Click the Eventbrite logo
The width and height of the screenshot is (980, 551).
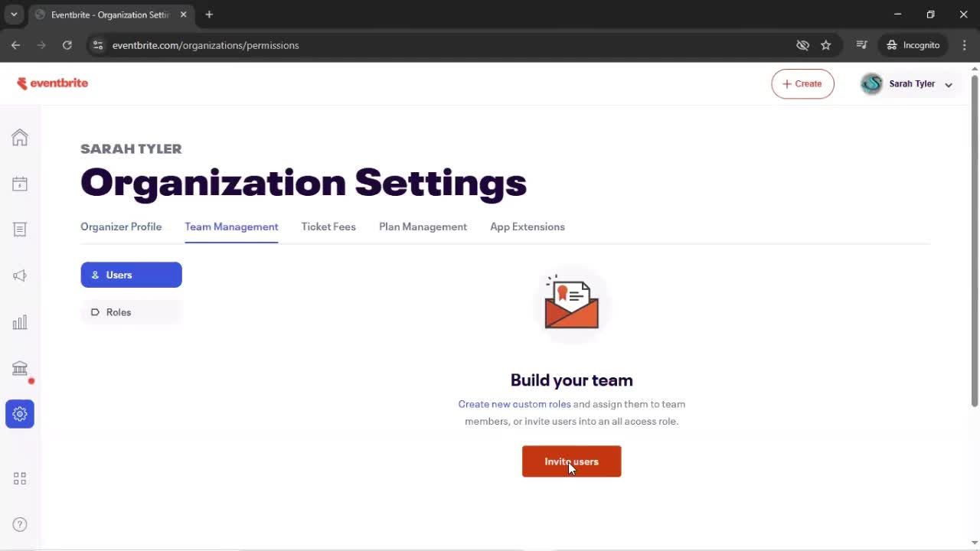[52, 83]
